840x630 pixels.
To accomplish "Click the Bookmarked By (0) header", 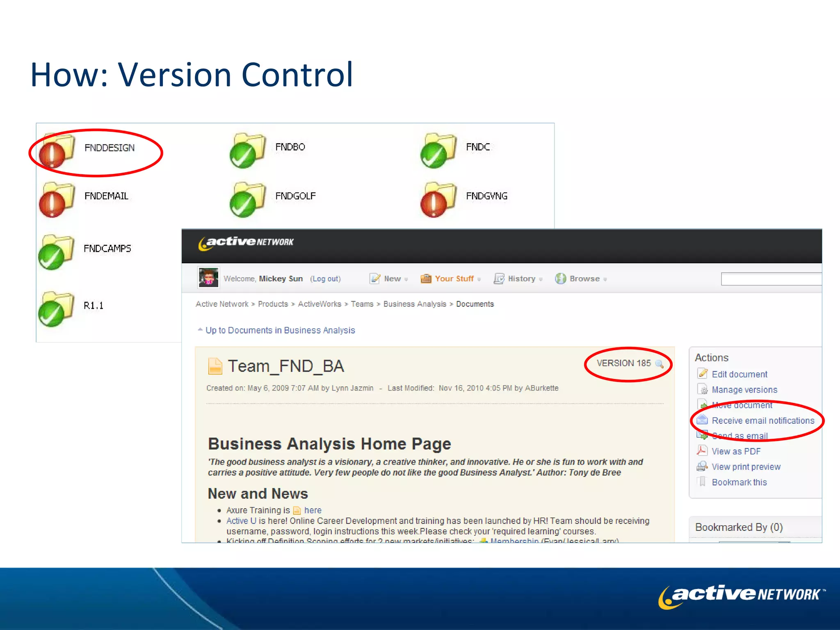I will coord(739,527).
